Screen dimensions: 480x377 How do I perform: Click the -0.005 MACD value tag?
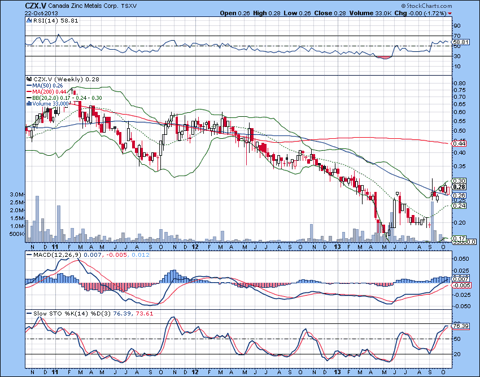coord(462,285)
